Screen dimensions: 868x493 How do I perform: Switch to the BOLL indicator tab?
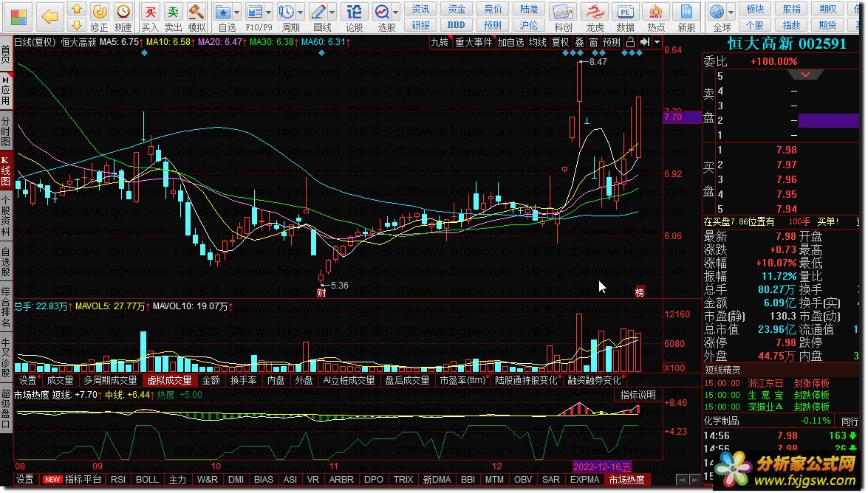pyautogui.click(x=147, y=479)
